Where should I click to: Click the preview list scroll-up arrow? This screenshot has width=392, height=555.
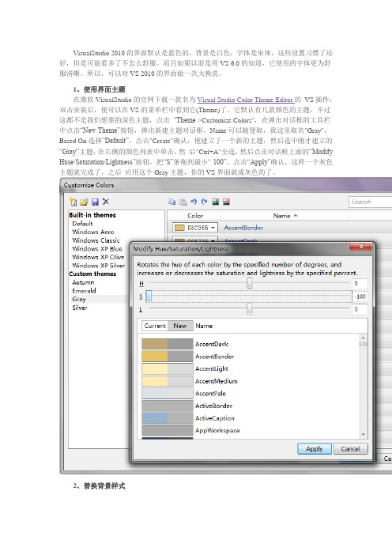point(363,338)
